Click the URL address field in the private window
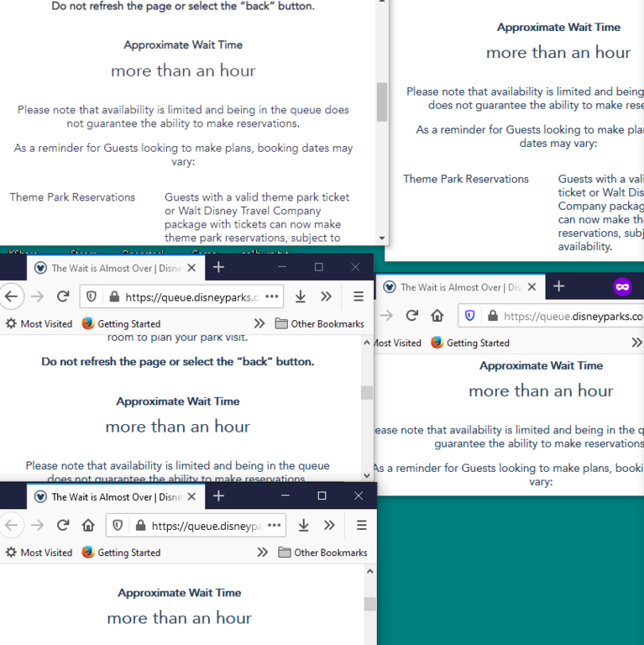Image resolution: width=644 pixels, height=645 pixels. (571, 317)
